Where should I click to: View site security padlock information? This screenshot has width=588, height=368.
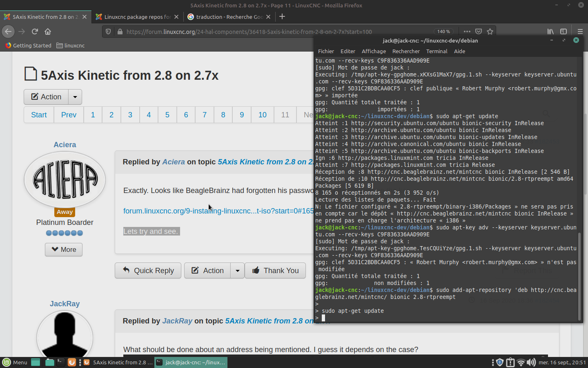120,31
